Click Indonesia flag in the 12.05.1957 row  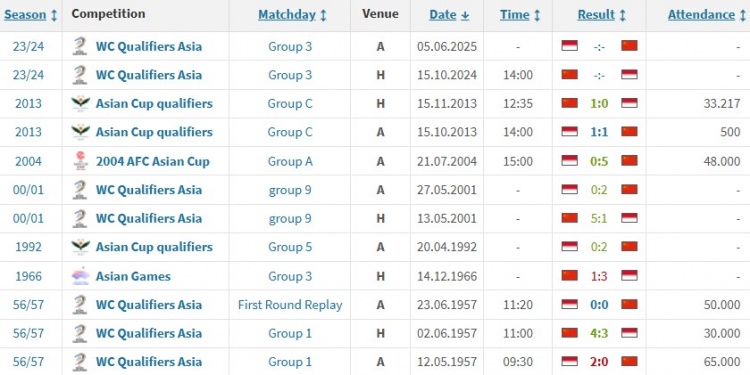click(569, 362)
